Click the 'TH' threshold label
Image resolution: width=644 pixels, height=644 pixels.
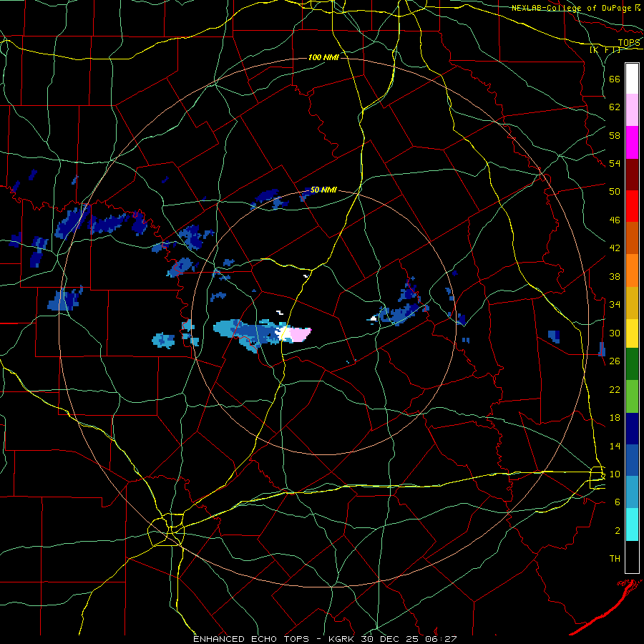click(x=615, y=559)
